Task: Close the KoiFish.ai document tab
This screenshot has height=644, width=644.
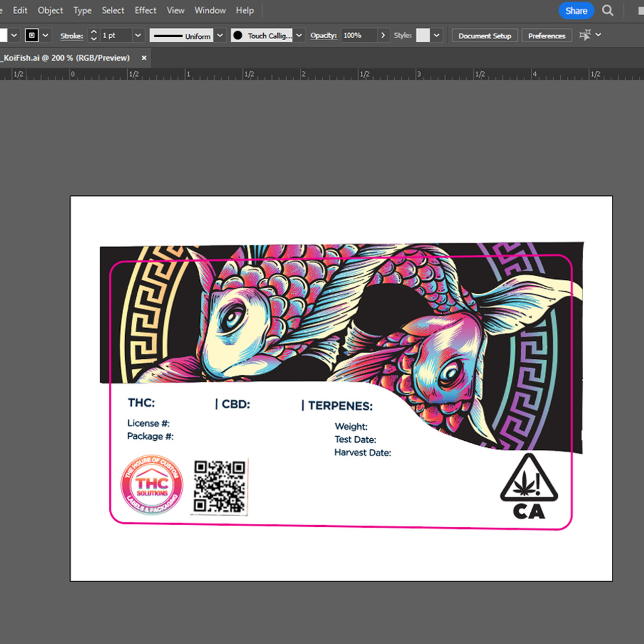Action: [x=144, y=58]
